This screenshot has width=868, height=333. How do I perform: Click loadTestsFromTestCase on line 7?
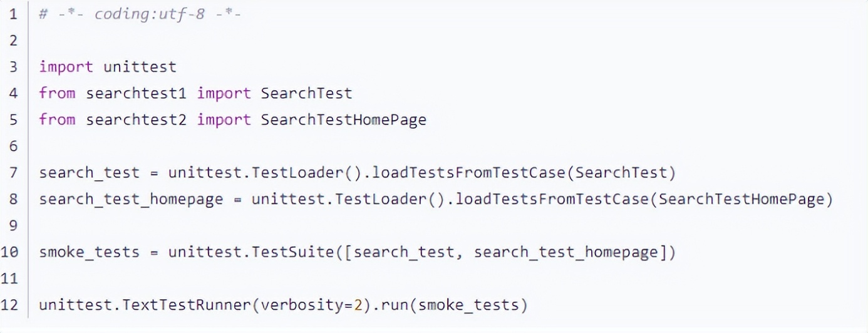pyautogui.click(x=477, y=173)
